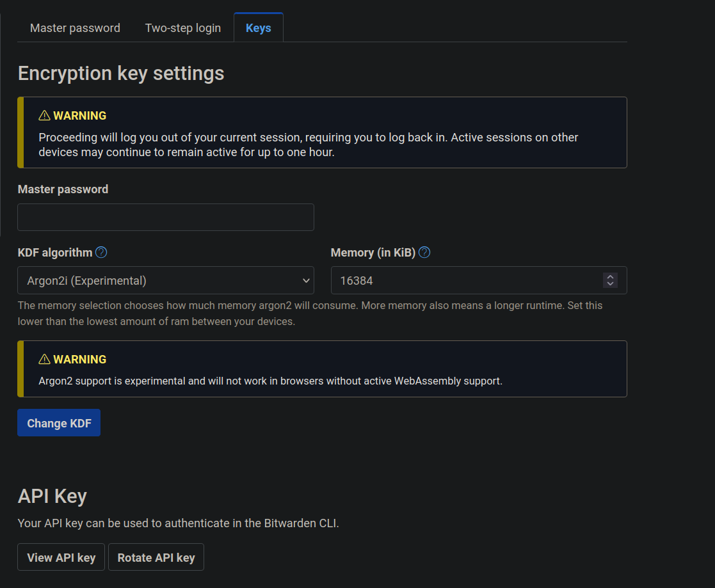Screen dimensions: 715x588
Task: Focus the Master password input field
Action: 166,218
